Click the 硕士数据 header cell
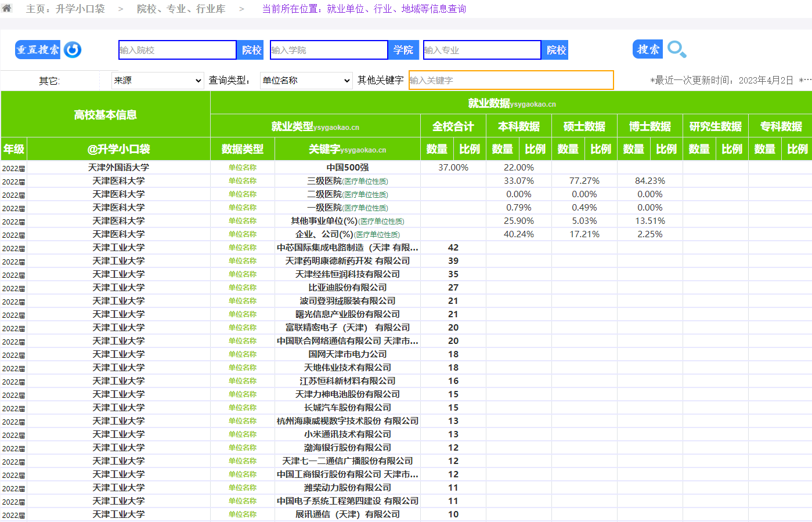This screenshot has height=522, width=812. (584, 126)
